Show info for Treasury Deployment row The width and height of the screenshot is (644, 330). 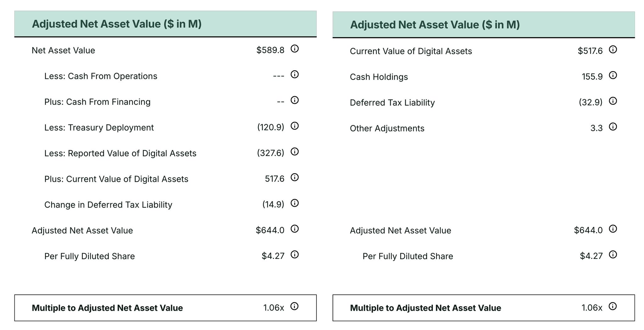294,126
